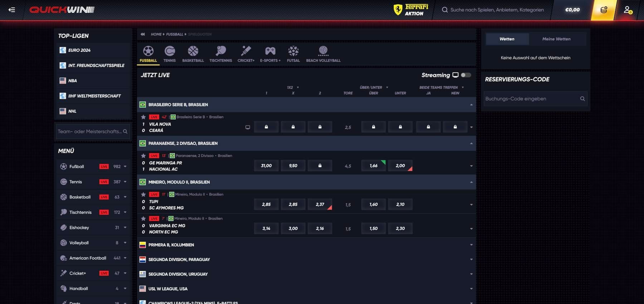Screen dimensions: 644x304
Task: Collapse sidebar with the top-left menu icon
Action: pyautogui.click(x=12, y=10)
